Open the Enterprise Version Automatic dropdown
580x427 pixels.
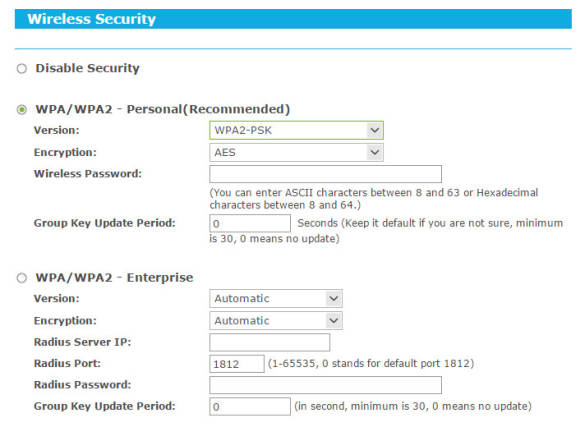276,299
